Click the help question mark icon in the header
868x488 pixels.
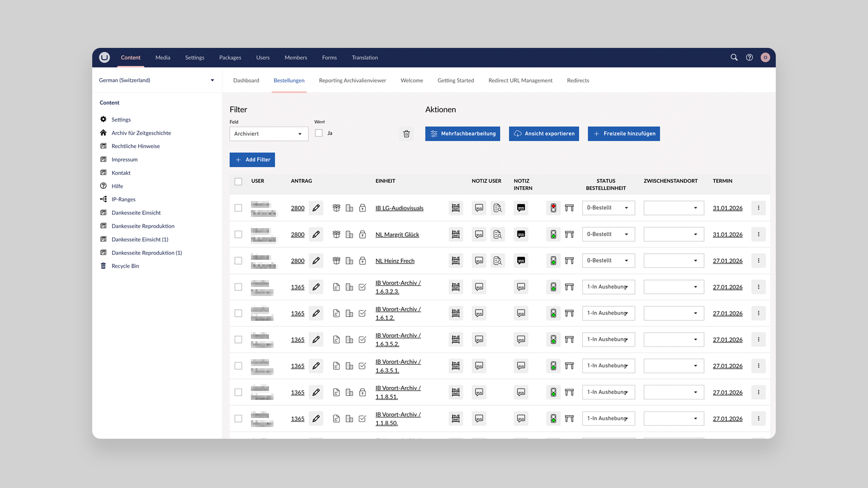[750, 57]
